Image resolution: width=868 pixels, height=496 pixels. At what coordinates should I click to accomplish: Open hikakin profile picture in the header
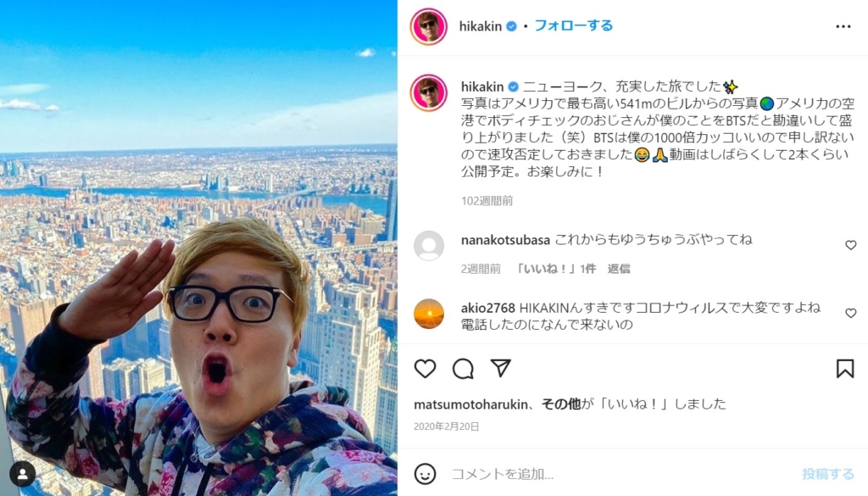tap(428, 26)
